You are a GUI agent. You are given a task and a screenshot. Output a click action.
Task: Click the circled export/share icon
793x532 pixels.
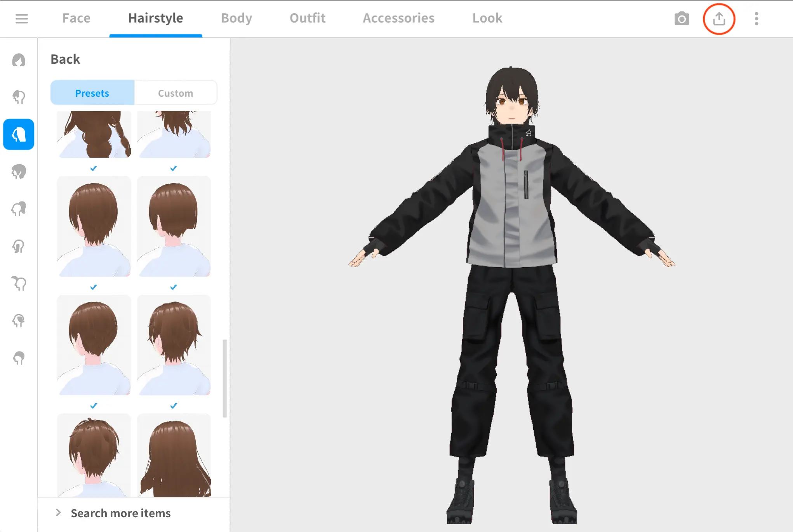pos(719,18)
